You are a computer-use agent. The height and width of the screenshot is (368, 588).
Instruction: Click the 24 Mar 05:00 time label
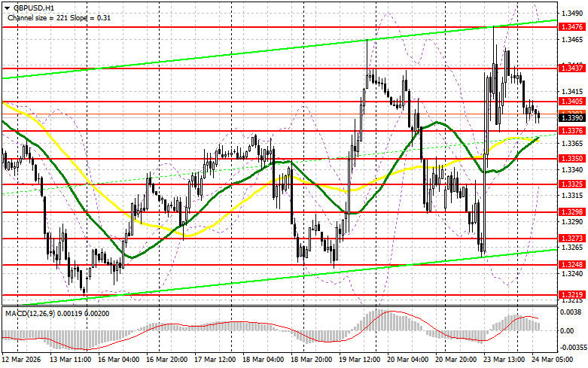(x=553, y=360)
